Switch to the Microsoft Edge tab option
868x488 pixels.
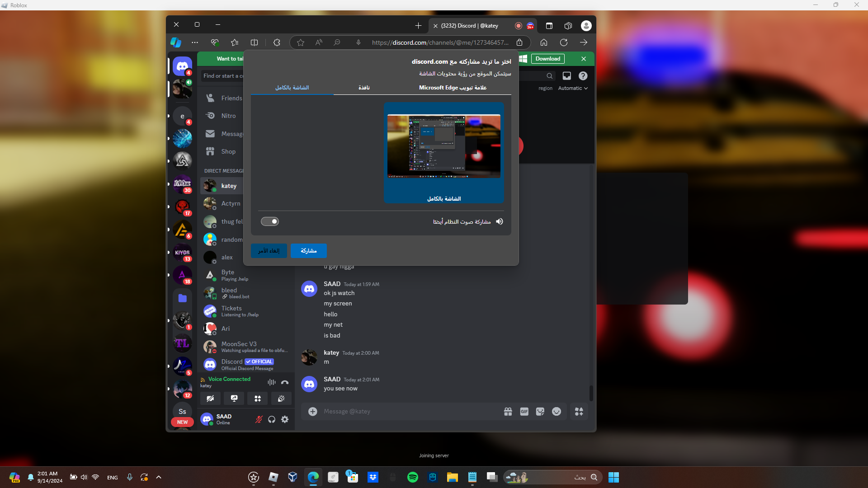tap(453, 87)
